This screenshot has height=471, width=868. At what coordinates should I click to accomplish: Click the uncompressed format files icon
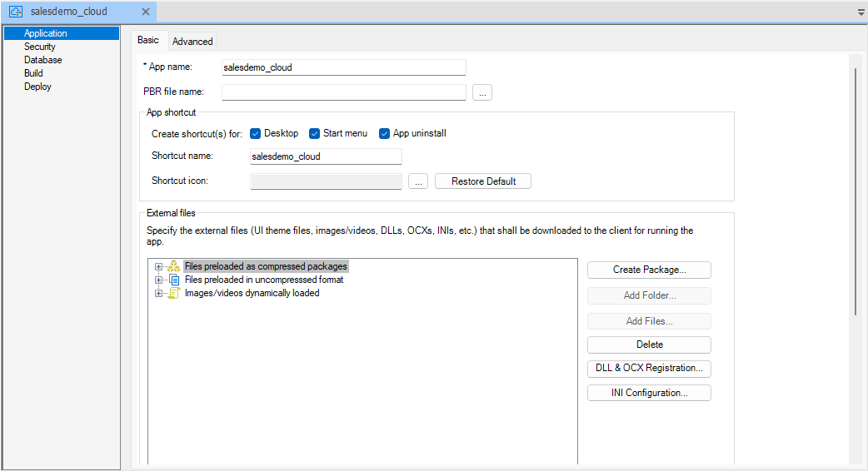(174, 280)
